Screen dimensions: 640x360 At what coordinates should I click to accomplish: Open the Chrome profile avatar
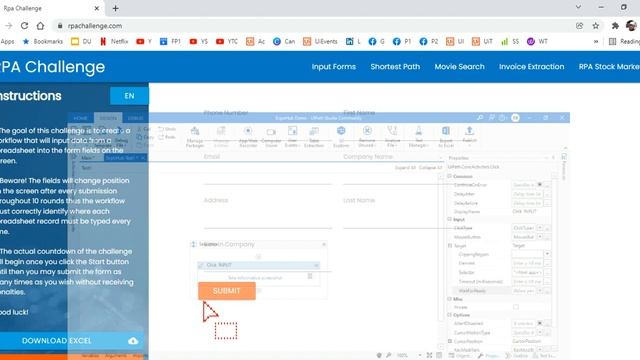[x=631, y=26]
